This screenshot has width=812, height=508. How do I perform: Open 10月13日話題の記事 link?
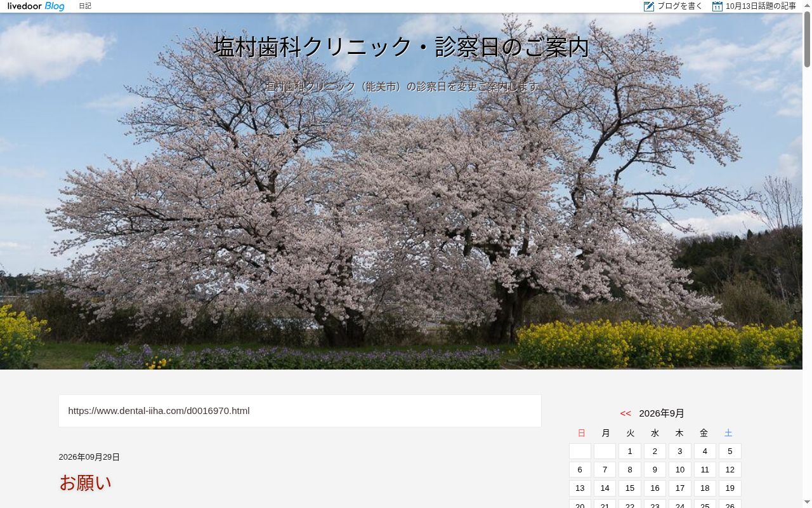tap(761, 6)
